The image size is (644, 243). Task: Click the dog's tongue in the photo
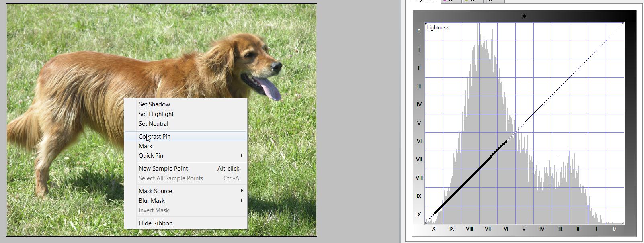[x=270, y=89]
